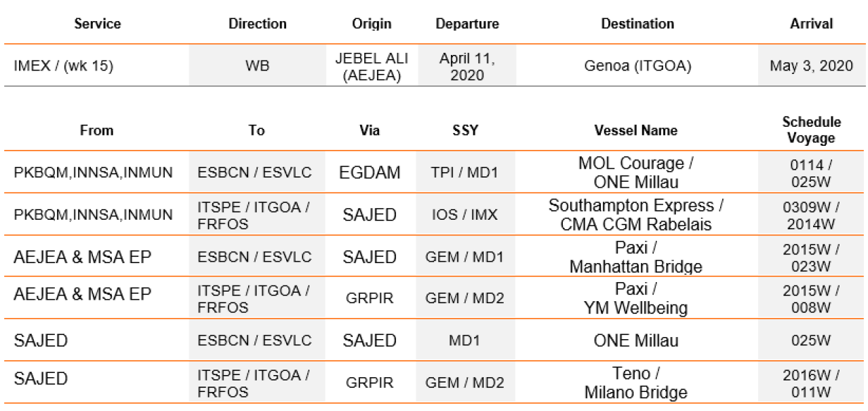The height and width of the screenshot is (411, 868).
Task: Click the May 3, 2020 arrival cell
Action: tap(811, 66)
